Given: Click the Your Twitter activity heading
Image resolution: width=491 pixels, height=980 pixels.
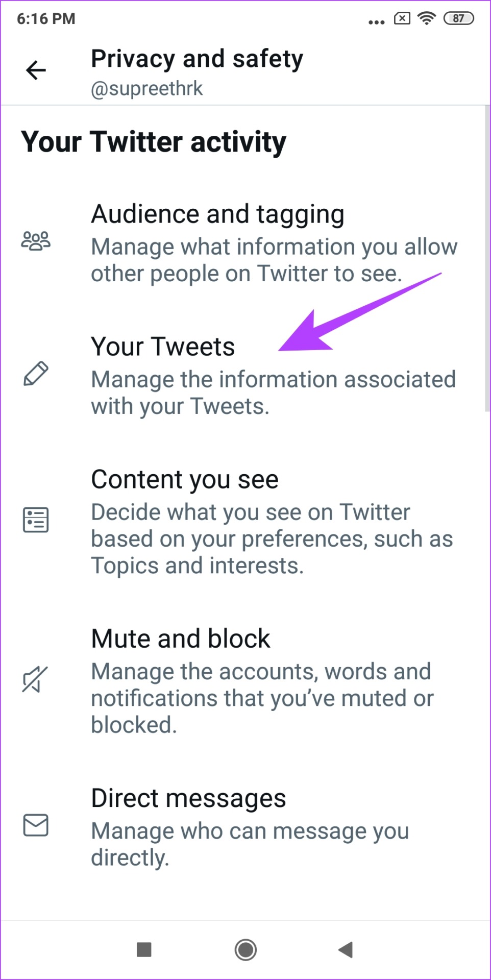Looking at the screenshot, I should click(154, 142).
